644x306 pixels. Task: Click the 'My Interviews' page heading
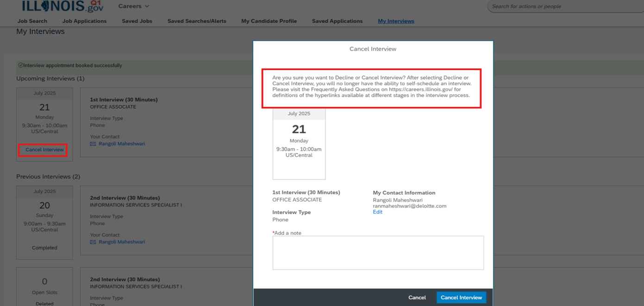(x=40, y=32)
